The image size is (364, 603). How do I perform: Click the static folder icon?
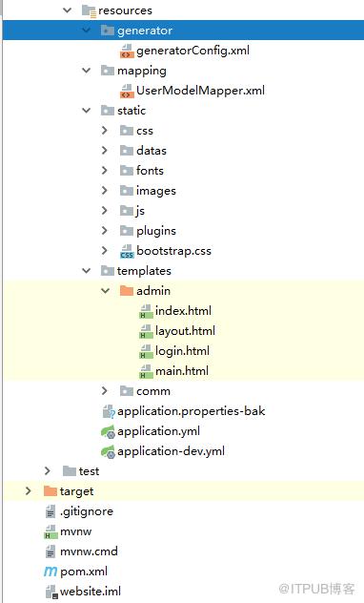point(108,111)
